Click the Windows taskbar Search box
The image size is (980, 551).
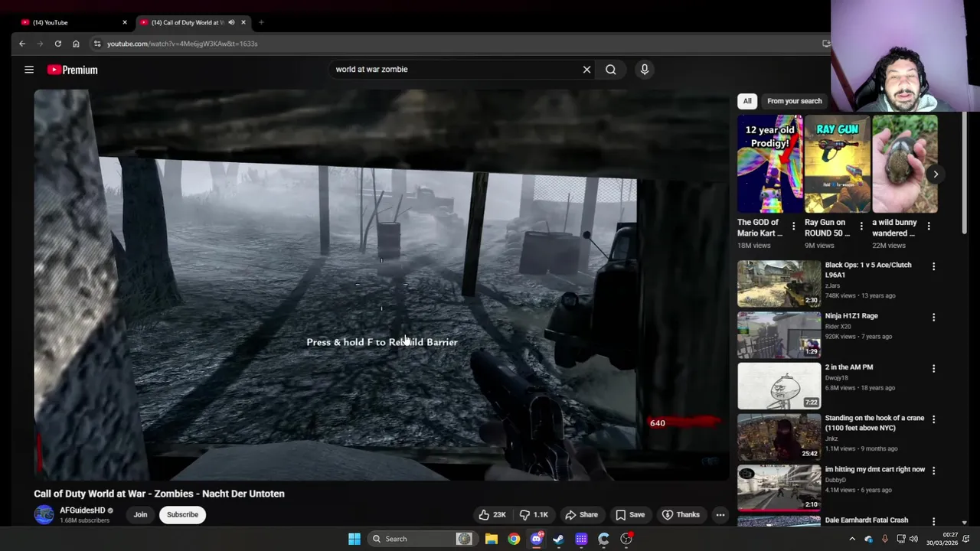click(x=421, y=539)
